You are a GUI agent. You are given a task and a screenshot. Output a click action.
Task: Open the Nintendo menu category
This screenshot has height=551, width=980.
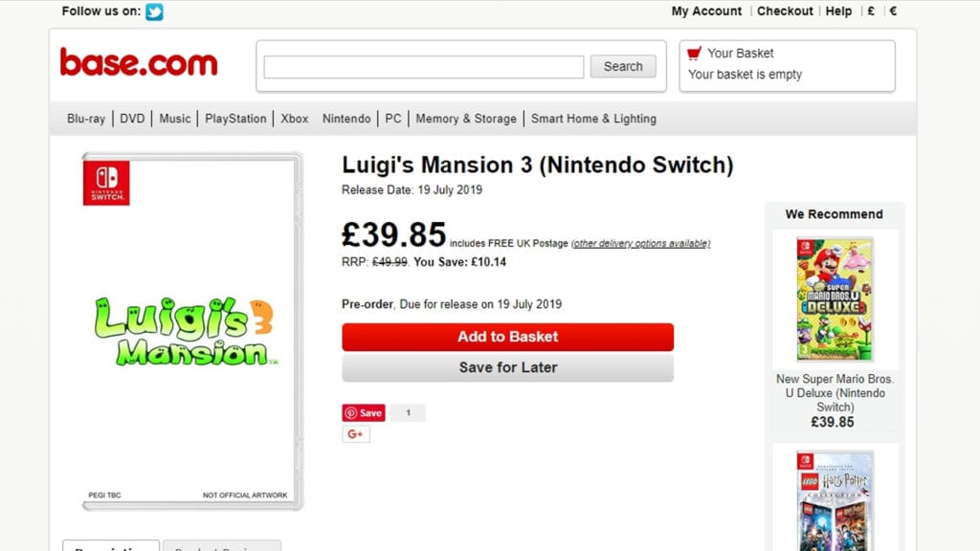click(346, 119)
